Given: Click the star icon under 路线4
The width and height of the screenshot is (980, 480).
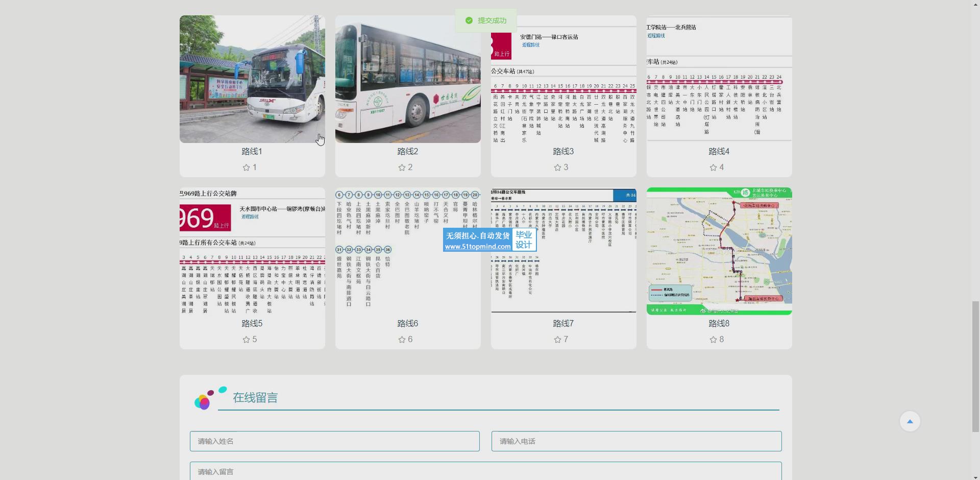Looking at the screenshot, I should coord(714,167).
